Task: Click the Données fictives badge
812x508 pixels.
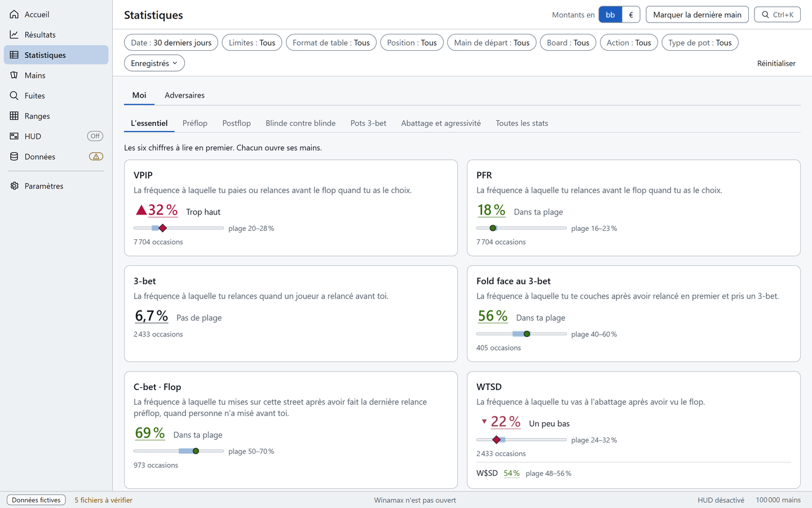Action: tap(36, 500)
